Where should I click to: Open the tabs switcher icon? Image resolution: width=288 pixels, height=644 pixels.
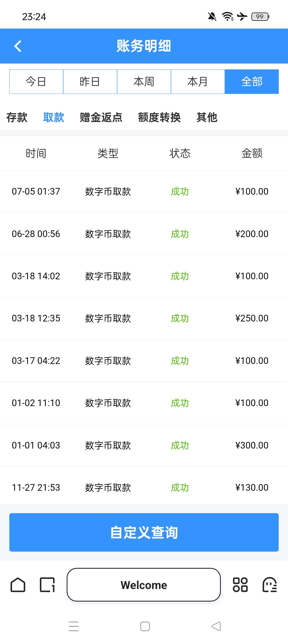pos(47,585)
